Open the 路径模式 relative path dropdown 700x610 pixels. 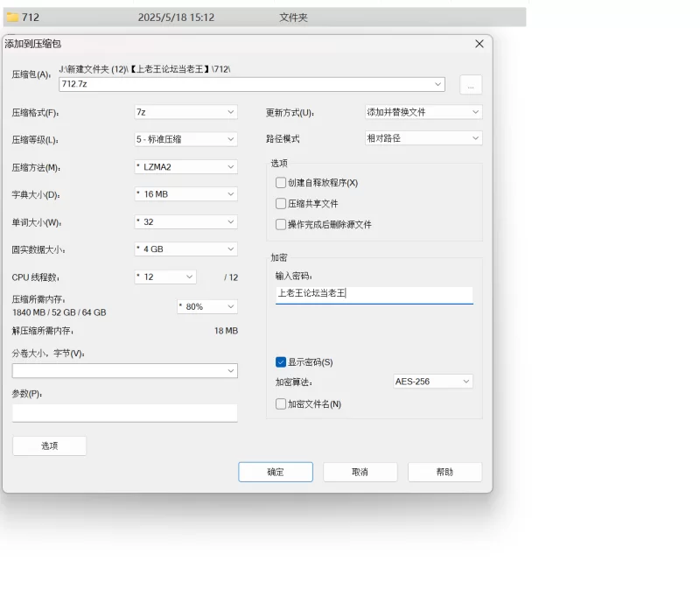tap(423, 138)
